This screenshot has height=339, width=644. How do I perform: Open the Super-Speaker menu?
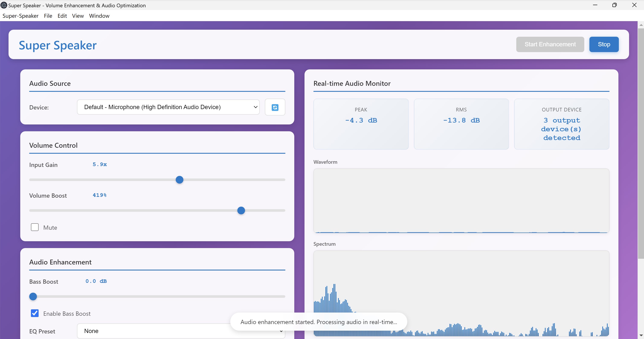pyautogui.click(x=20, y=16)
